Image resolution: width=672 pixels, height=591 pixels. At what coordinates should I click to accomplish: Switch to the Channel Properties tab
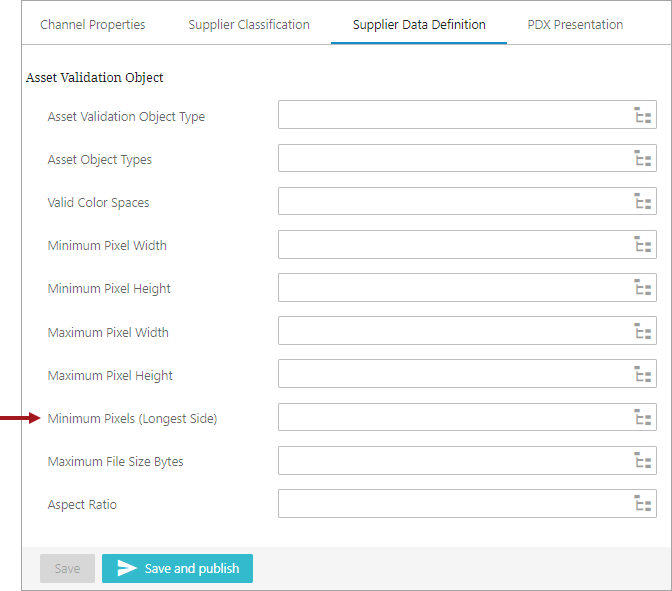click(x=93, y=25)
